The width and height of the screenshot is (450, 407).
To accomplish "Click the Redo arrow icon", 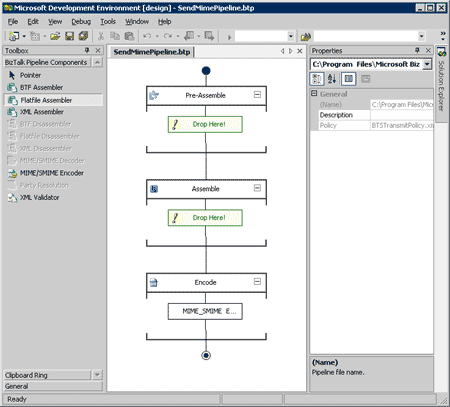I will (x=168, y=36).
